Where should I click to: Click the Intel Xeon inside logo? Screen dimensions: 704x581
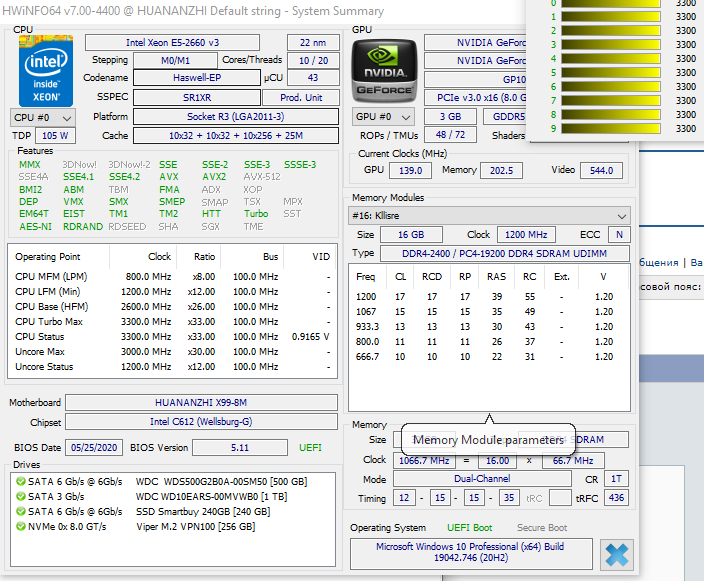46,71
